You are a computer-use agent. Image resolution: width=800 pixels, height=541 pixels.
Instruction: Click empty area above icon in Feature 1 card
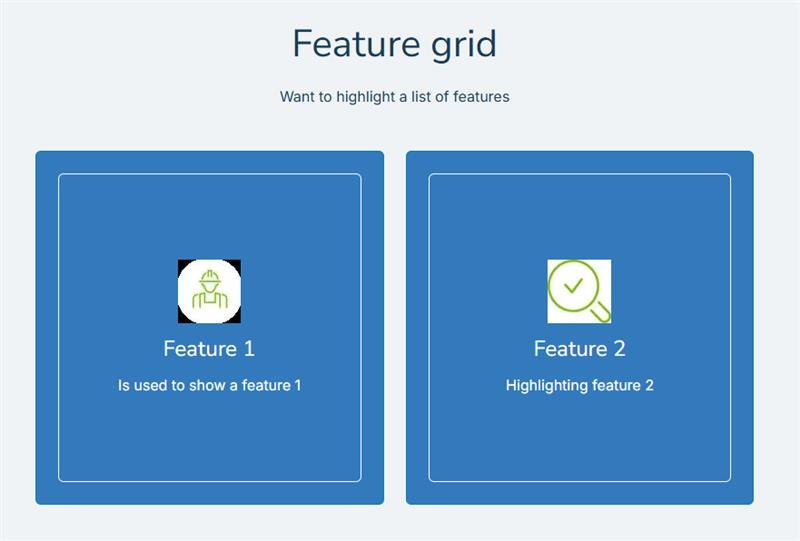coord(210,217)
